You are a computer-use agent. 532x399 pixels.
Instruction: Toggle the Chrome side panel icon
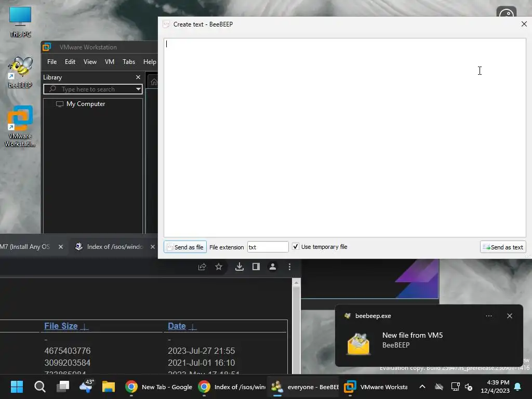(x=256, y=267)
